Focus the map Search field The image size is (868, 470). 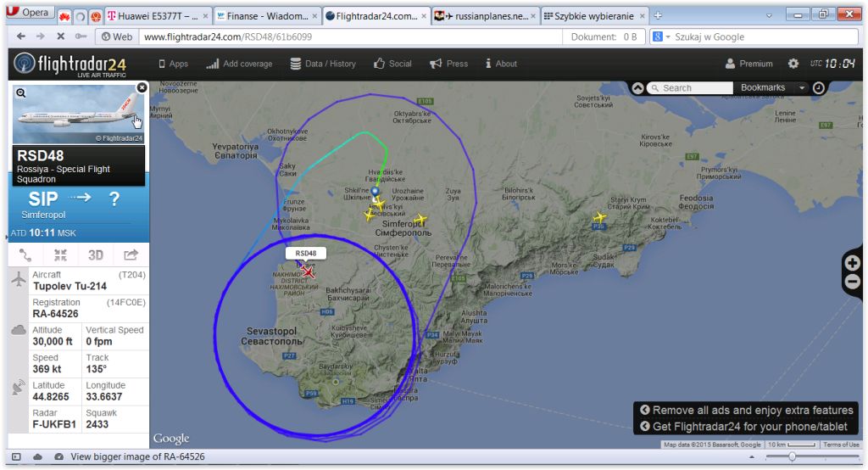click(690, 88)
